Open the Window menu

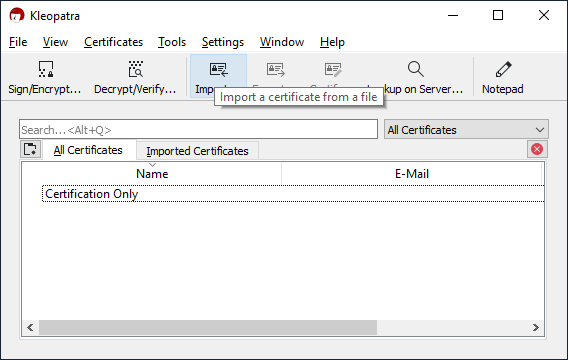[x=282, y=42]
